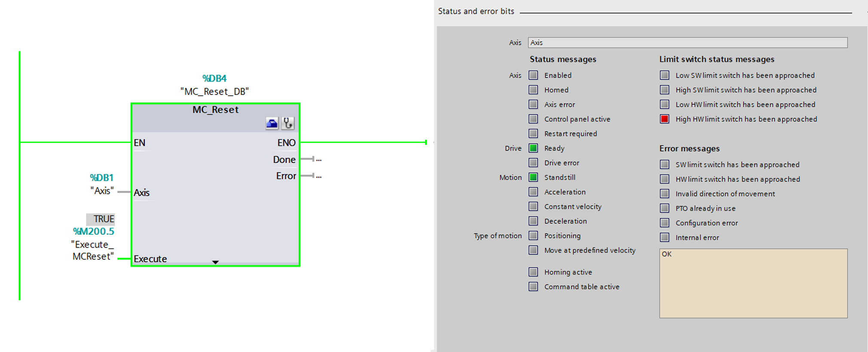Click the red High HW limit switch indicator

pos(664,119)
